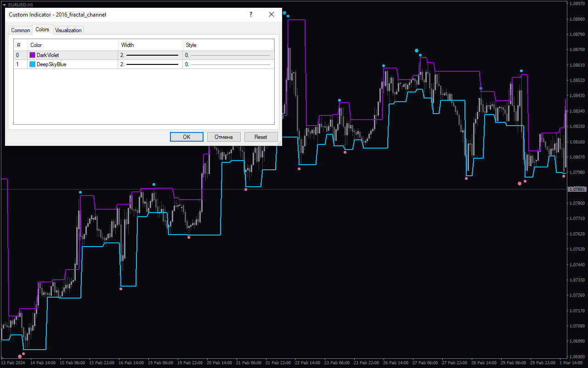Click the Reset button
Screen dimensions: 588x368
click(x=261, y=137)
